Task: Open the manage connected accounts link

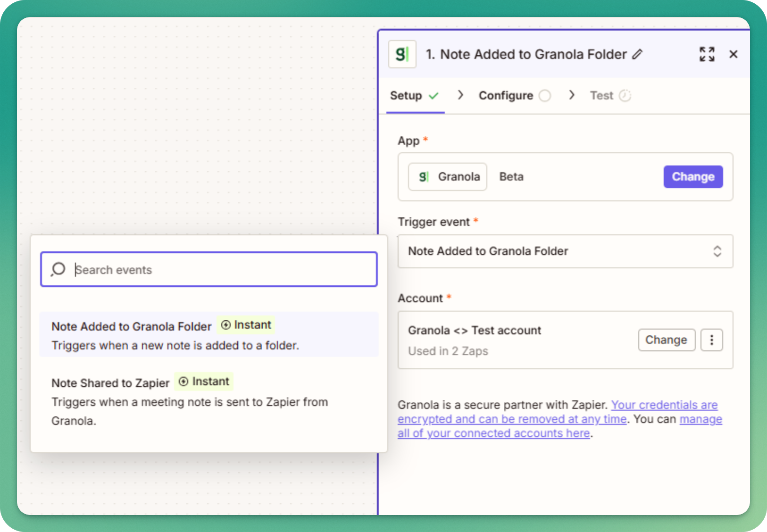Action: (x=560, y=426)
